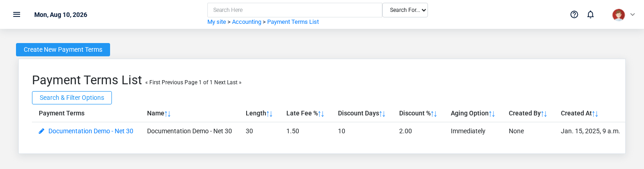Click the Discount Days value 10
The width and height of the screenshot is (644, 169).
click(342, 131)
